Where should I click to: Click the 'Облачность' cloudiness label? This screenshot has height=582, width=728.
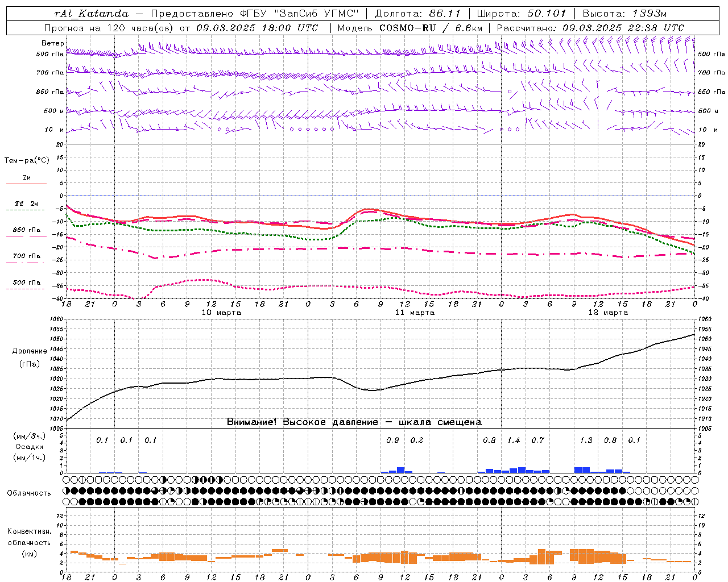coord(29,493)
